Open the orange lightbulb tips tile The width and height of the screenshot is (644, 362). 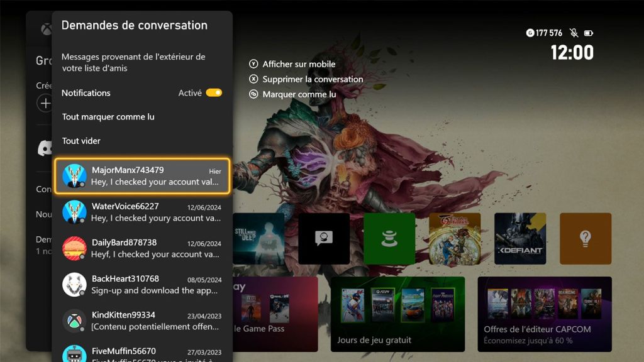(x=586, y=238)
